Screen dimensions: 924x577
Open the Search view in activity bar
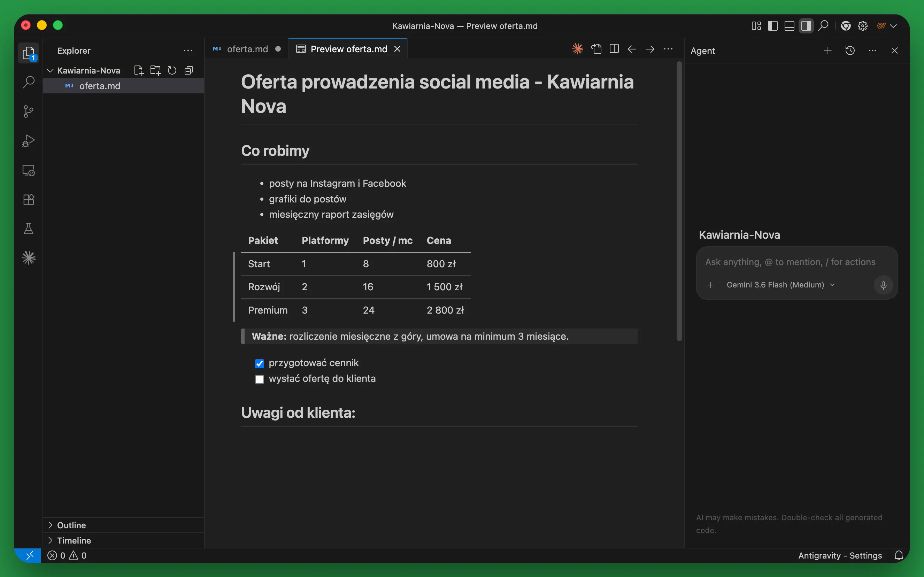(29, 82)
